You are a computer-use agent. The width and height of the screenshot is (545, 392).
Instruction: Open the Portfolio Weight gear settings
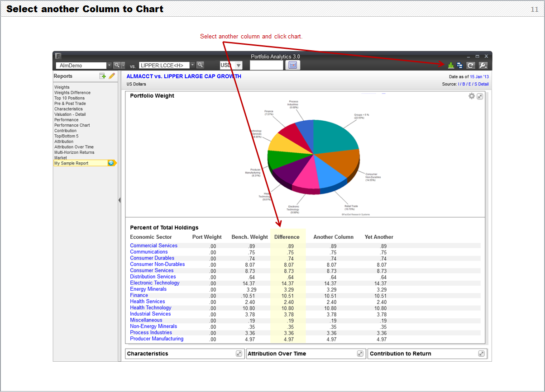[x=472, y=96]
